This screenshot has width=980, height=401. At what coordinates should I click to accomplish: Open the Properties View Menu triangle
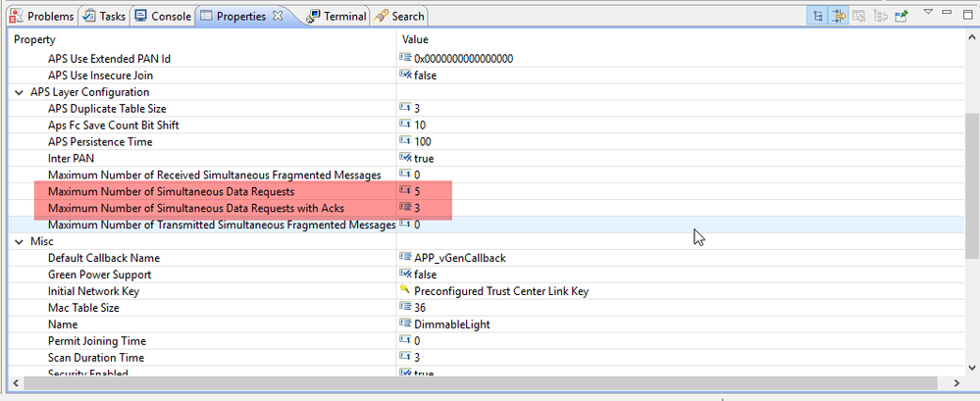pyautogui.click(x=928, y=14)
